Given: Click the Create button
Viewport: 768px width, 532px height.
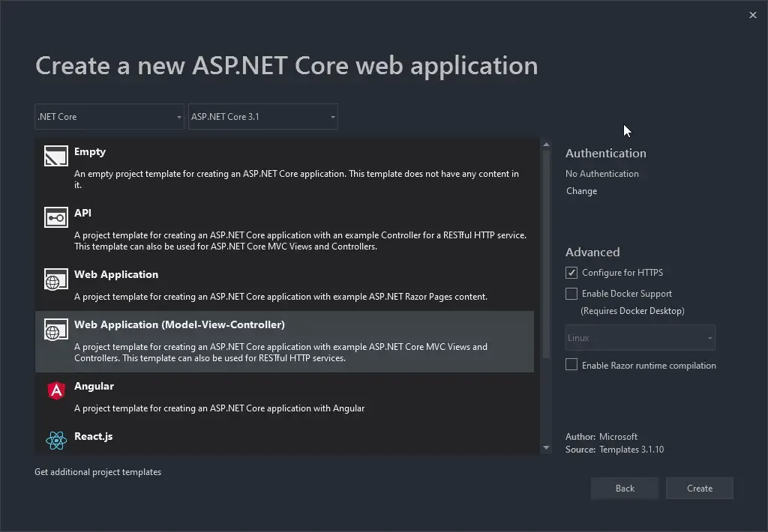Looking at the screenshot, I should (699, 488).
